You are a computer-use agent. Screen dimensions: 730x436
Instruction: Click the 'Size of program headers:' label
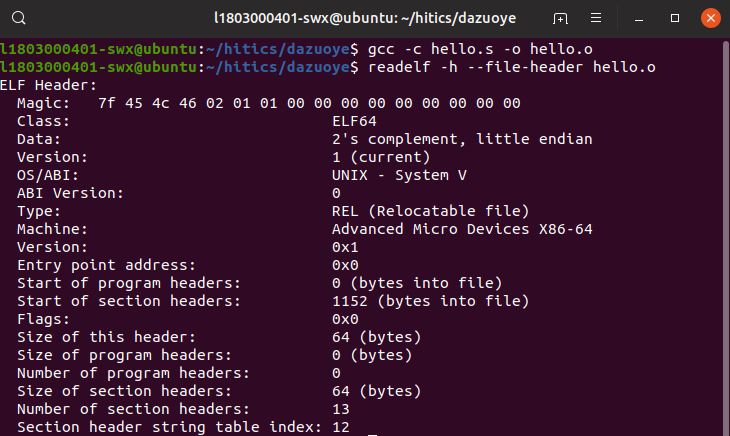[124, 355]
